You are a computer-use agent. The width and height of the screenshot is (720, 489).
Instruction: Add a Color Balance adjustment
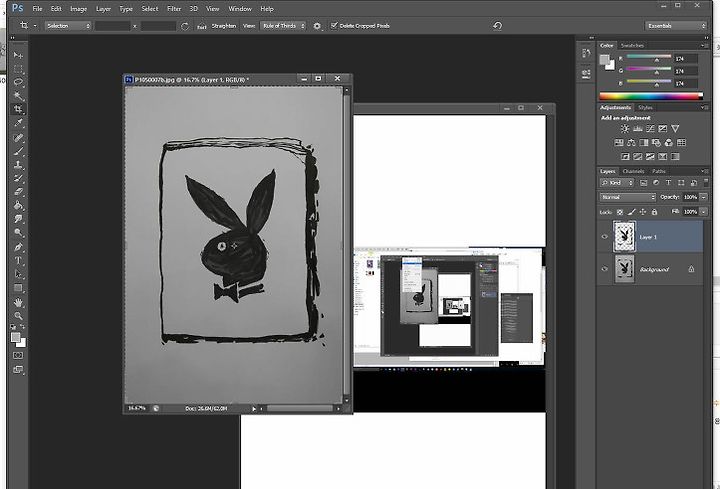(631, 143)
